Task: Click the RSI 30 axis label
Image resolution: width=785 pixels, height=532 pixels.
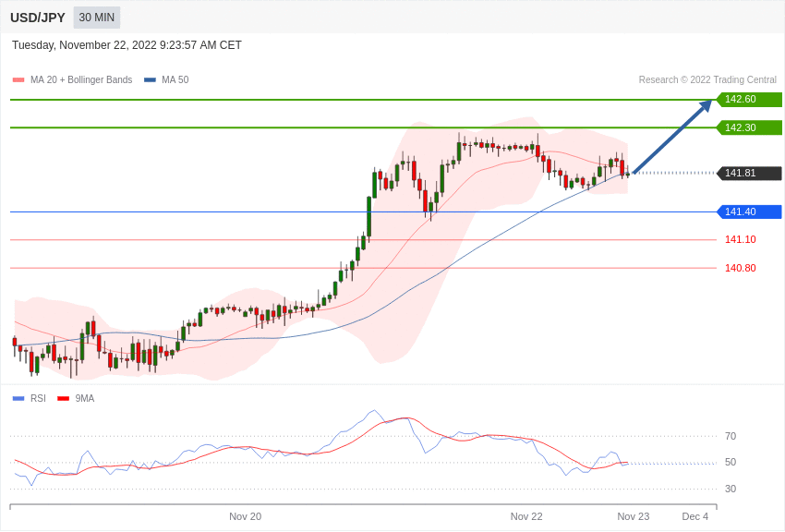Action: pyautogui.click(x=731, y=489)
